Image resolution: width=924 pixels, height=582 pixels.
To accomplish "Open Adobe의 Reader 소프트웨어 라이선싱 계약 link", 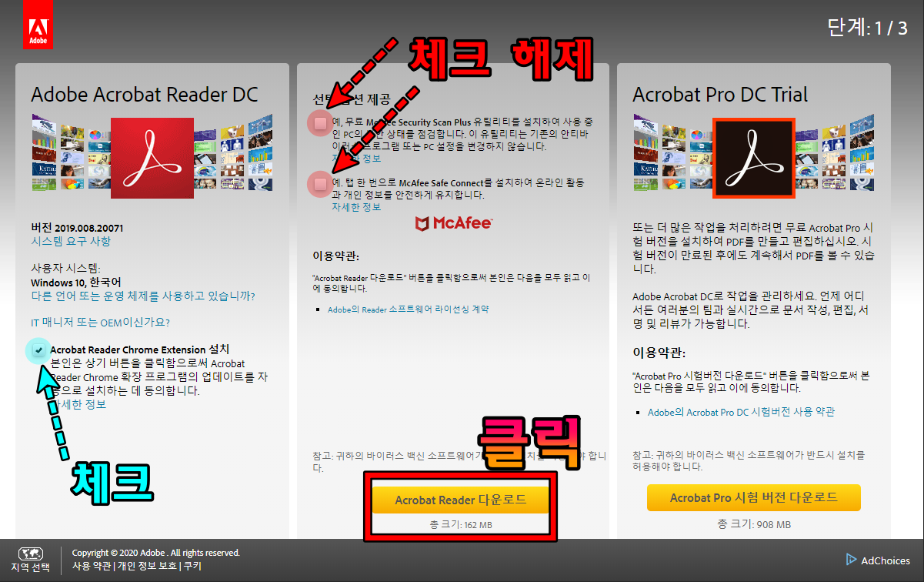I will click(x=409, y=309).
